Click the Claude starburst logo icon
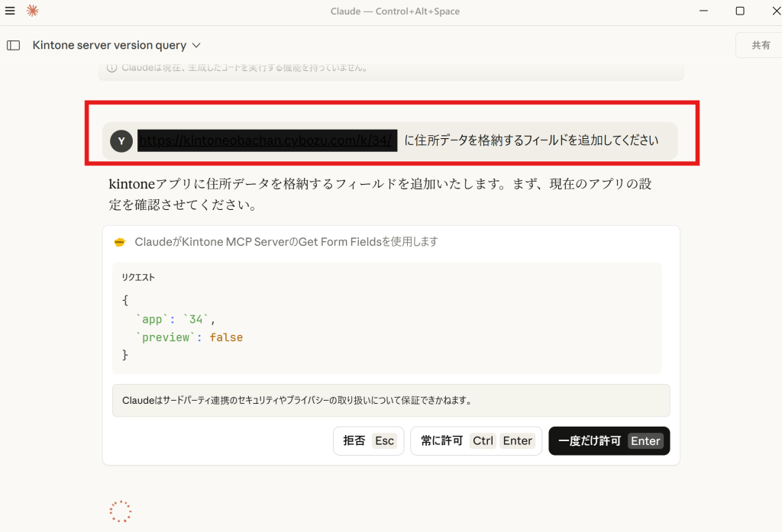Screen dimensions: 782x532 pos(32,11)
